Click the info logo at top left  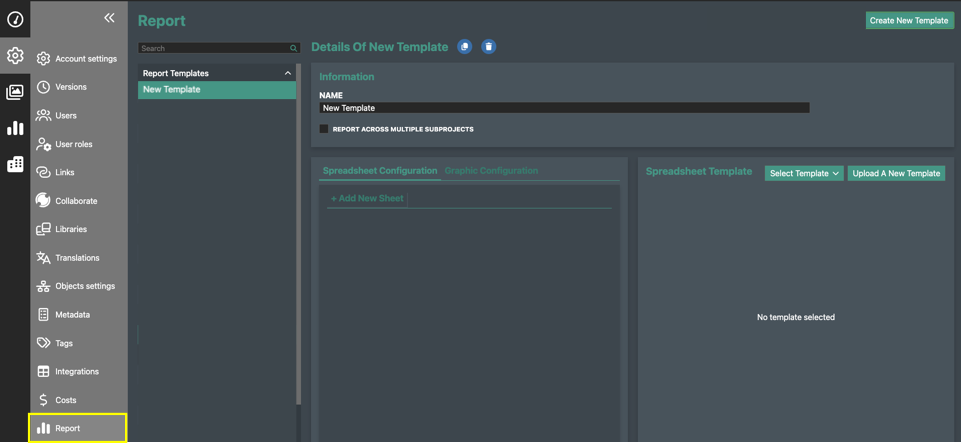click(x=15, y=19)
